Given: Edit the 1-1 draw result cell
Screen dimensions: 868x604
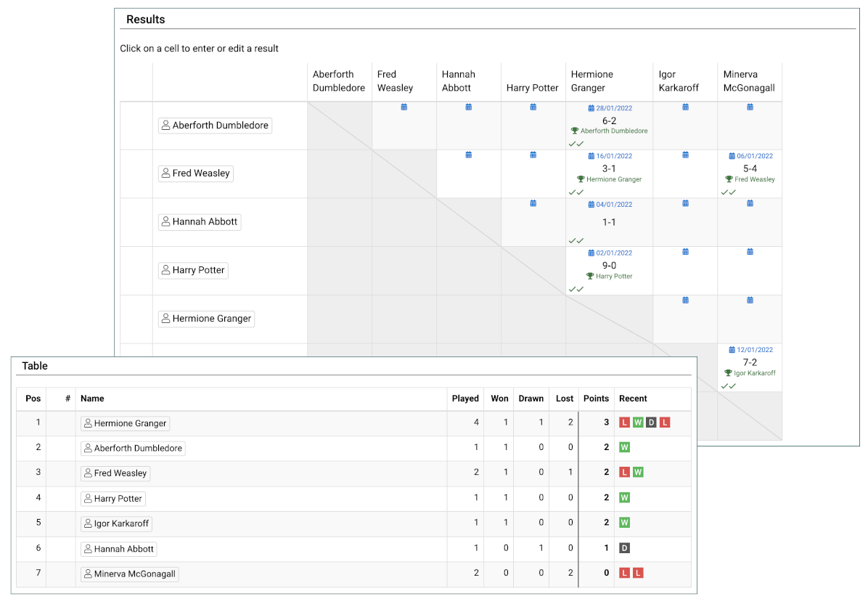Looking at the screenshot, I should [610, 223].
